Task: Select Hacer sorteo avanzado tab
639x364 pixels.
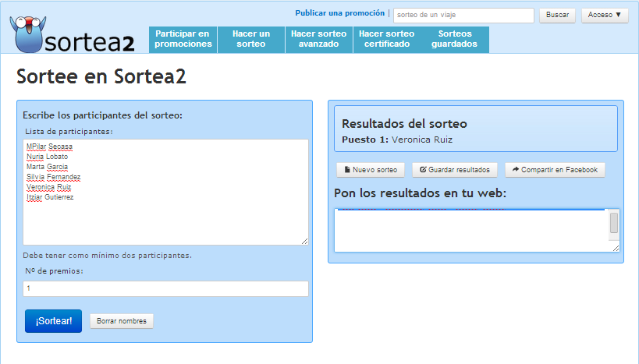Action: tap(318, 39)
